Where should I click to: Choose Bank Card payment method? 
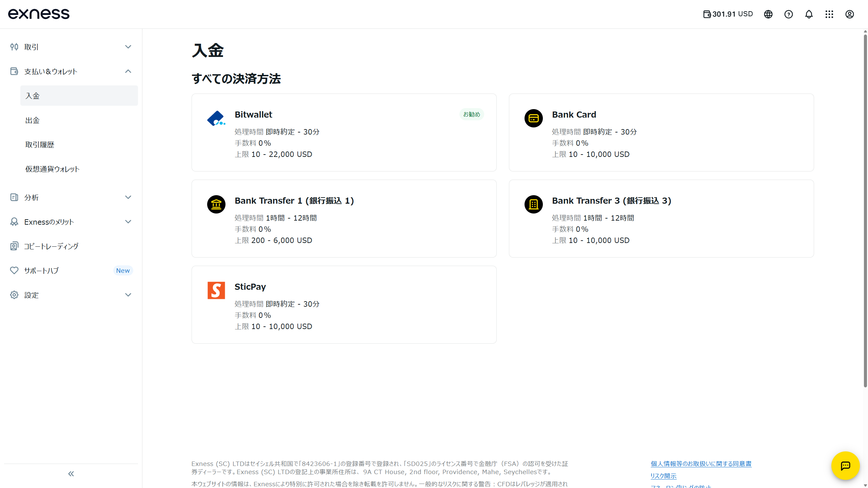click(662, 133)
